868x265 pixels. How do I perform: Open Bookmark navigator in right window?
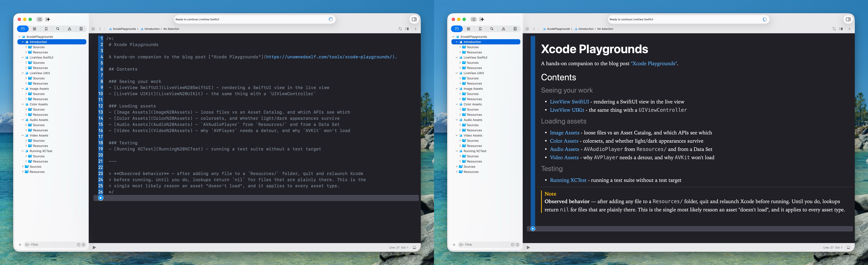point(480,29)
